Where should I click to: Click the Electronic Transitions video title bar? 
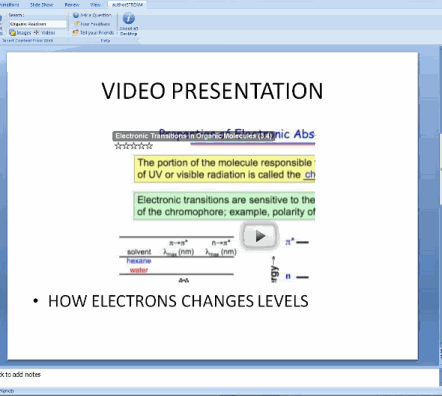pyautogui.click(x=194, y=136)
